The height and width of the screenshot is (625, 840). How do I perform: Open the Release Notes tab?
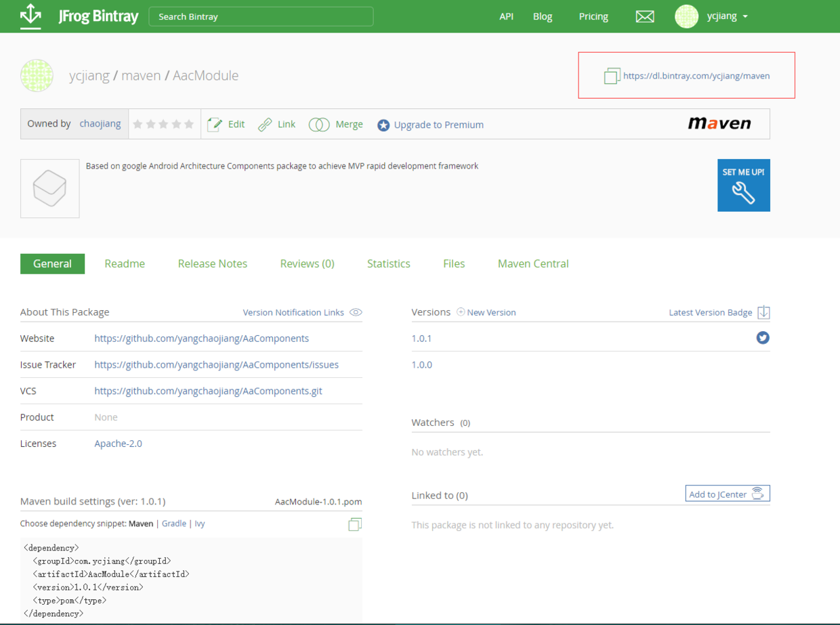(213, 263)
